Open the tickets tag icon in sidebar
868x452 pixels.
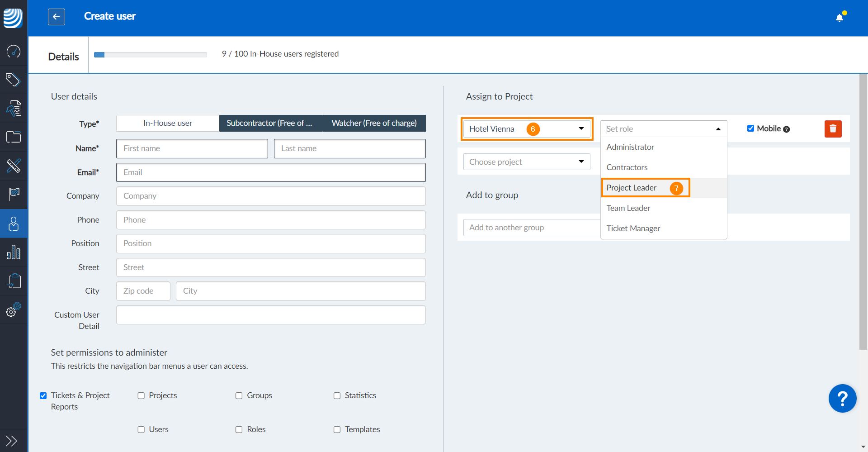point(14,80)
